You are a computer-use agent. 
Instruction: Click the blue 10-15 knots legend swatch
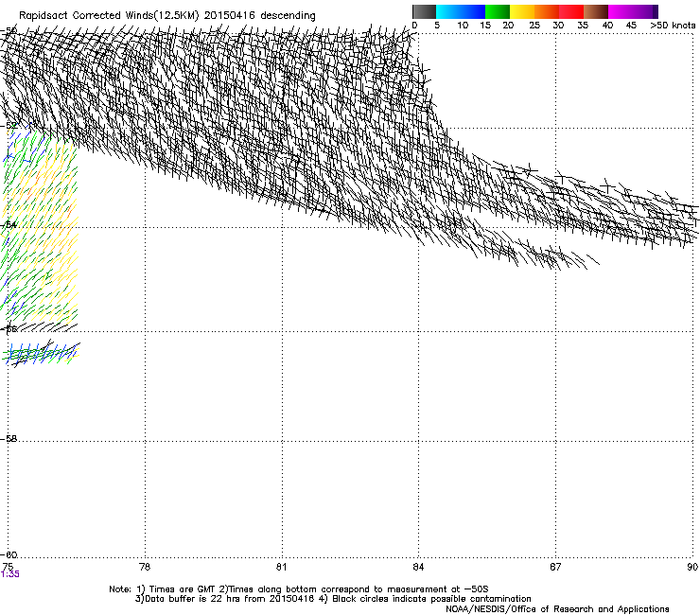coord(473,11)
